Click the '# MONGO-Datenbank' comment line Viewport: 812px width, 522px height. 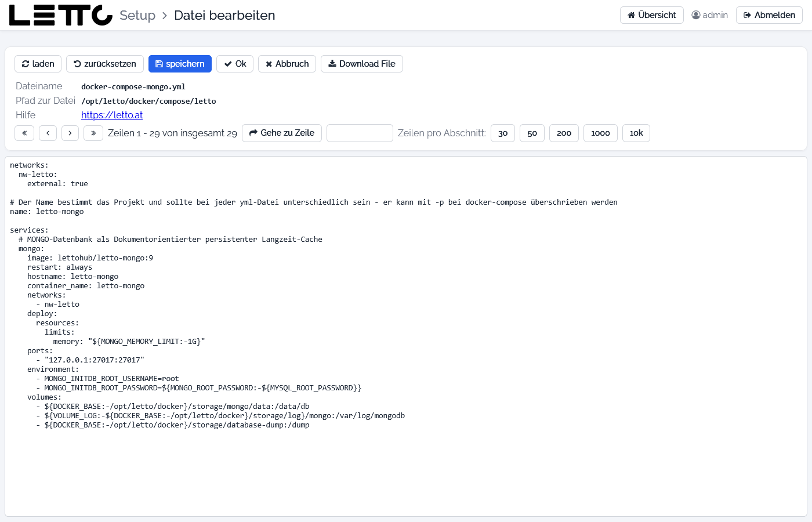click(171, 240)
